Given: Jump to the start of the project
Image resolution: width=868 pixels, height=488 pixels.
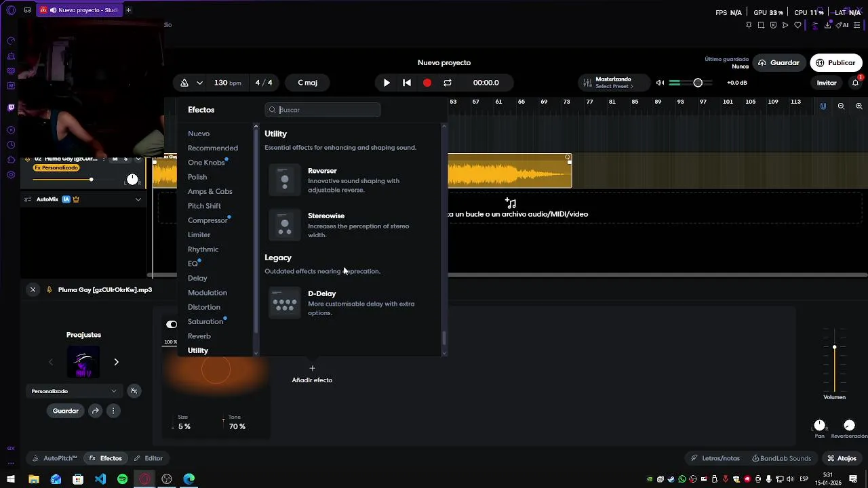Looking at the screenshot, I should [407, 83].
